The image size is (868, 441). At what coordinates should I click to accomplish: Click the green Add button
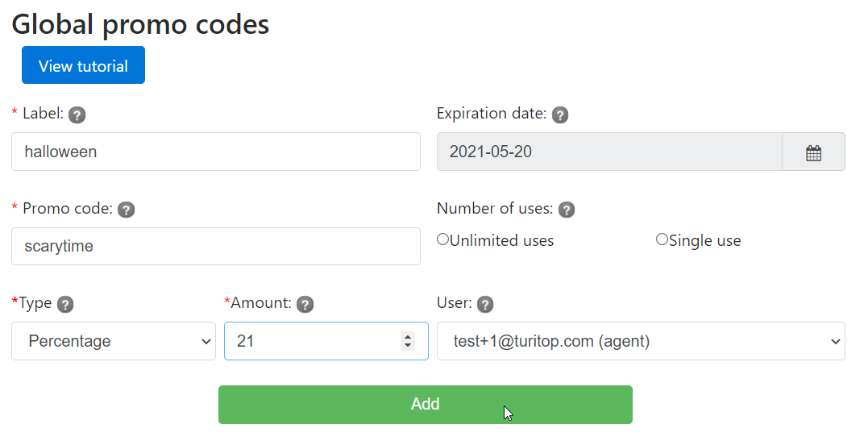pos(425,405)
